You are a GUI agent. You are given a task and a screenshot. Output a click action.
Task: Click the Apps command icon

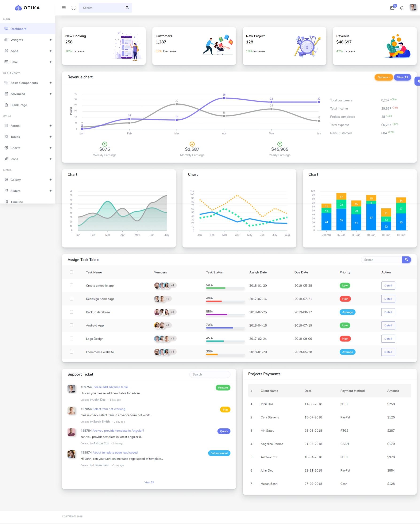(x=6, y=51)
